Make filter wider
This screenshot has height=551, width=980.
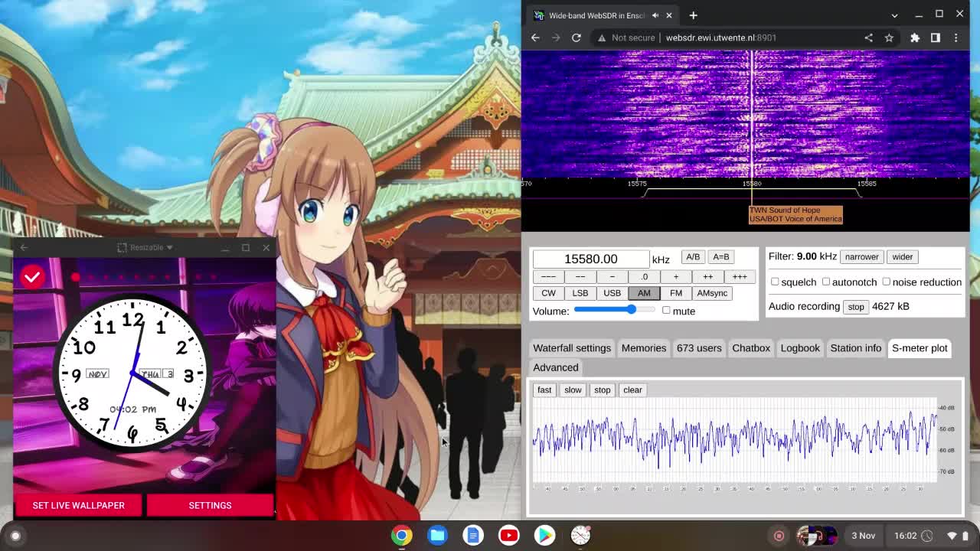(902, 257)
